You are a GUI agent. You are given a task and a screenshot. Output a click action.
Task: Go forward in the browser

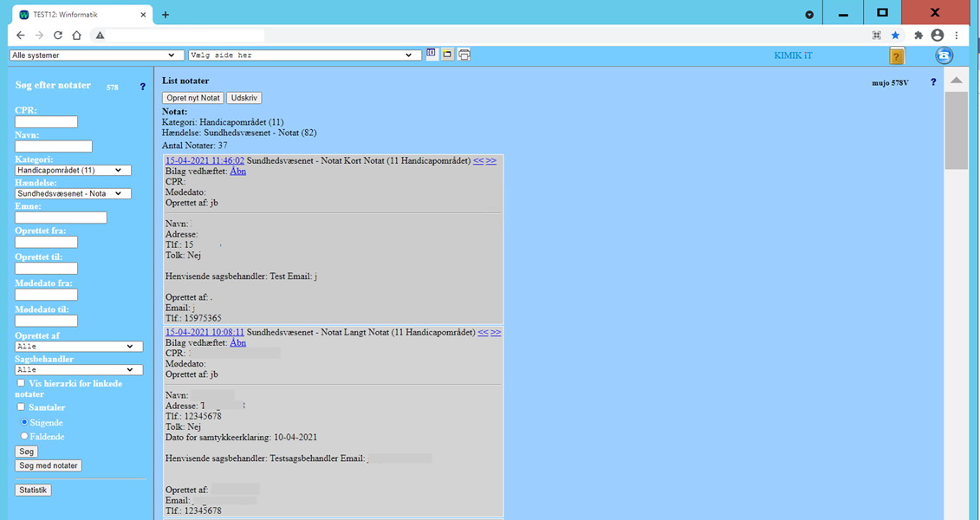point(39,36)
